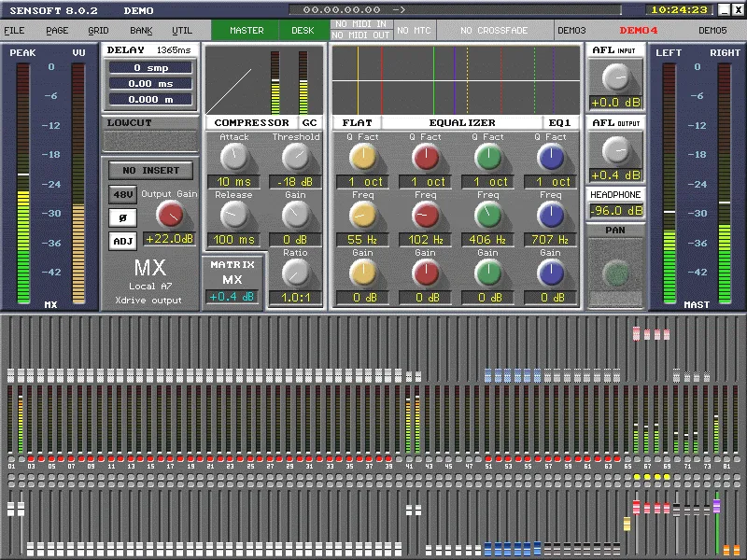The image size is (747, 560).
Task: Click the AFL Input level knob
Action: click(616, 77)
